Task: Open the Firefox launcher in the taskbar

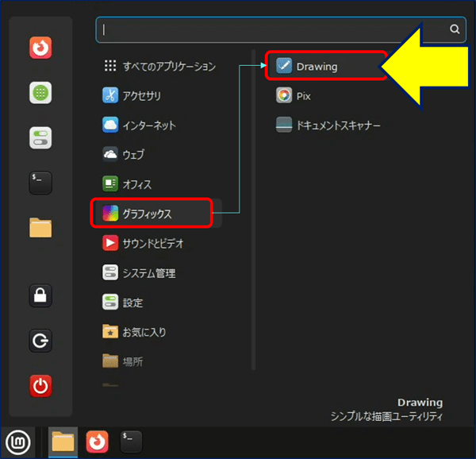Action: [x=97, y=442]
